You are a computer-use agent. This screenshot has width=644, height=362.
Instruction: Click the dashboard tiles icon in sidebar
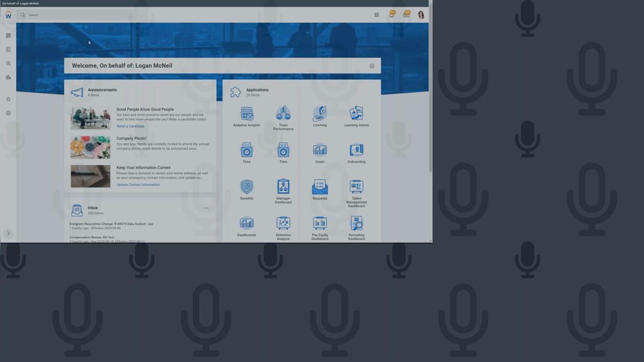click(x=8, y=36)
